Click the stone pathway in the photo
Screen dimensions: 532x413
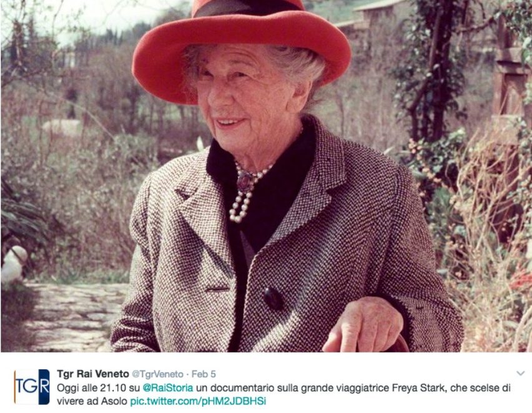(71, 317)
